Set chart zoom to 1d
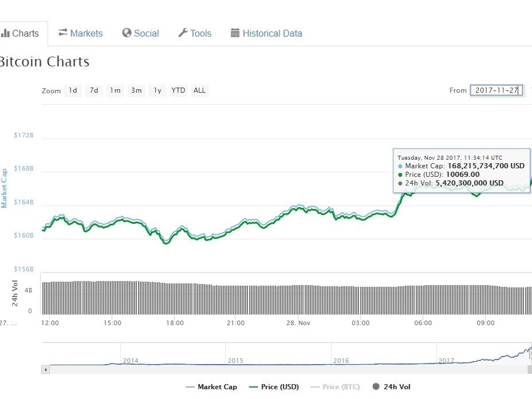Viewport: 532px width, 399px height. coord(73,90)
